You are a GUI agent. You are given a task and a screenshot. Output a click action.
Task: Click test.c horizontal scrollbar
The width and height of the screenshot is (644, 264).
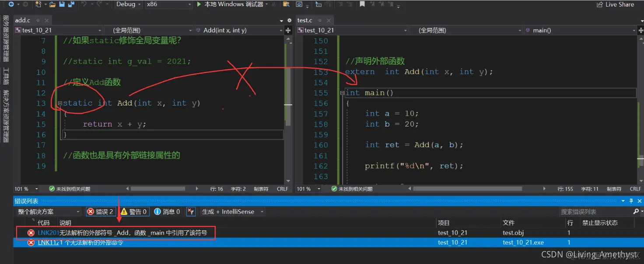467,189
